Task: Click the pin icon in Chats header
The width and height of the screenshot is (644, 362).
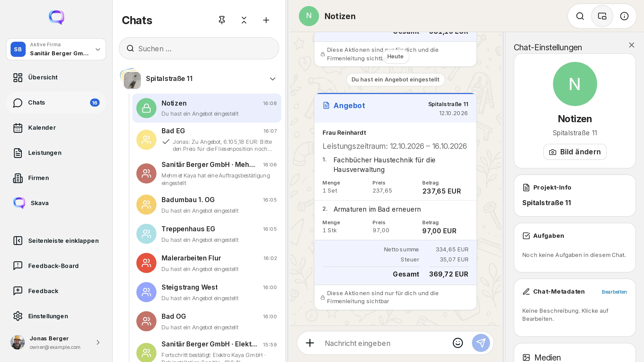Action: pos(222,20)
